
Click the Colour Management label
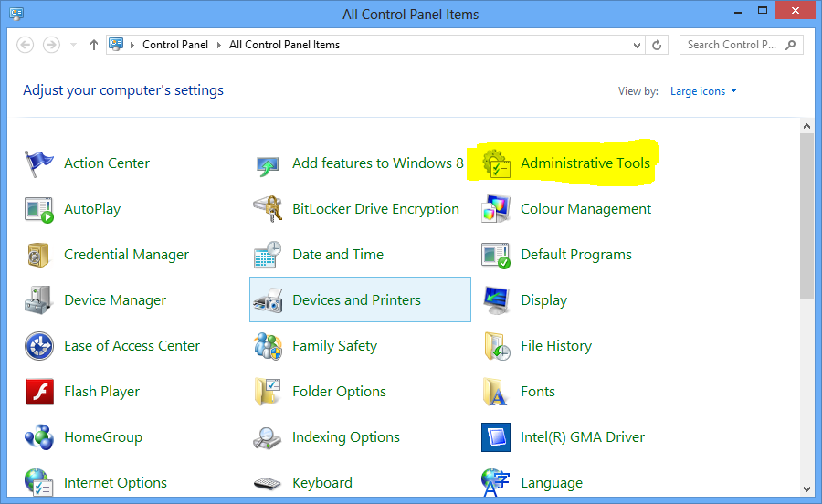585,209
